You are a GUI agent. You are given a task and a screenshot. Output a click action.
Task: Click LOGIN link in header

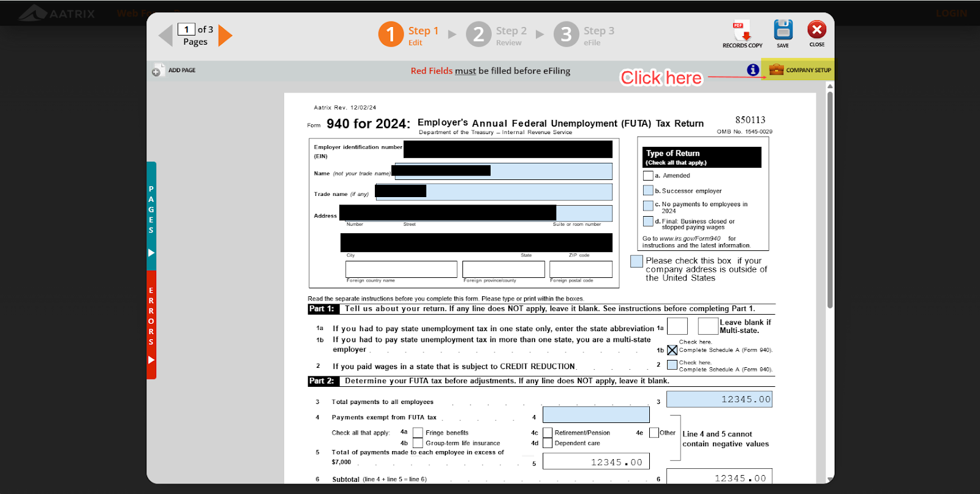(x=951, y=13)
